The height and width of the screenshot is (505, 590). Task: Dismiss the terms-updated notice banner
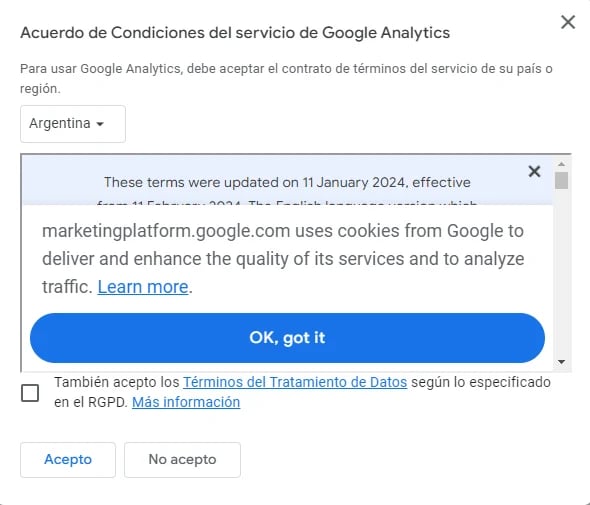(534, 172)
